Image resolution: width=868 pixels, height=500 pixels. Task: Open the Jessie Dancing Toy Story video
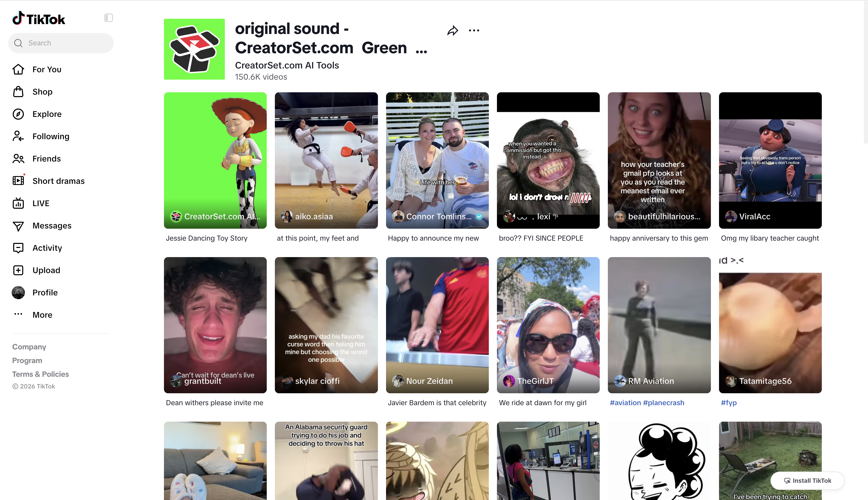215,160
